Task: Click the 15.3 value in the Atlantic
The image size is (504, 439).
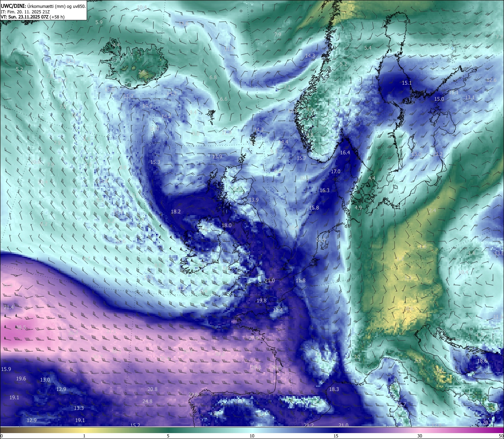Action: 155,162
